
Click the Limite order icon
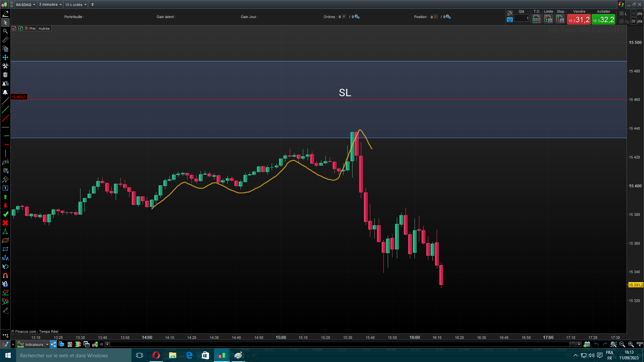pyautogui.click(x=548, y=19)
